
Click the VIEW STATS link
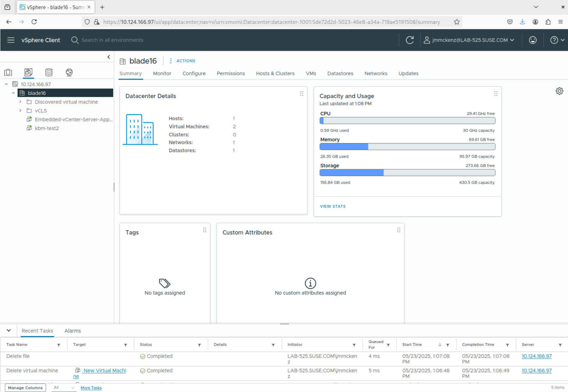coord(333,206)
